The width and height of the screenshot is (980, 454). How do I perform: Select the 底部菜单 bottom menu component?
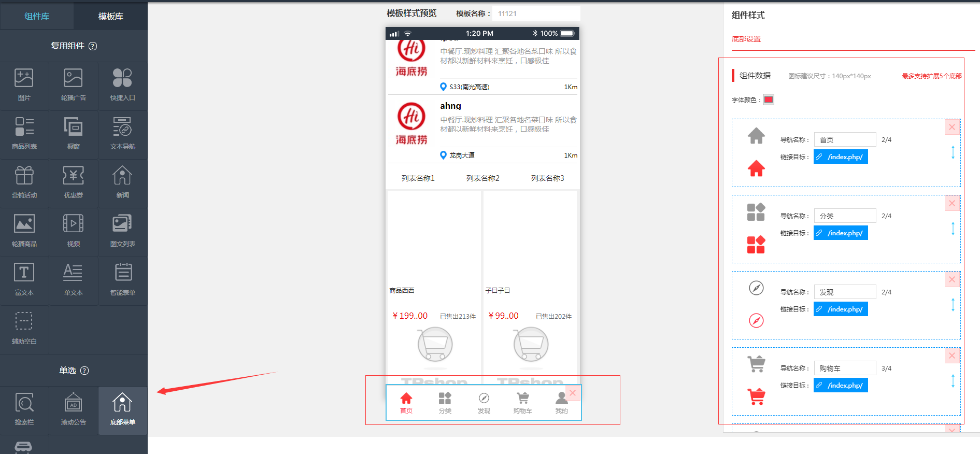[122, 409]
